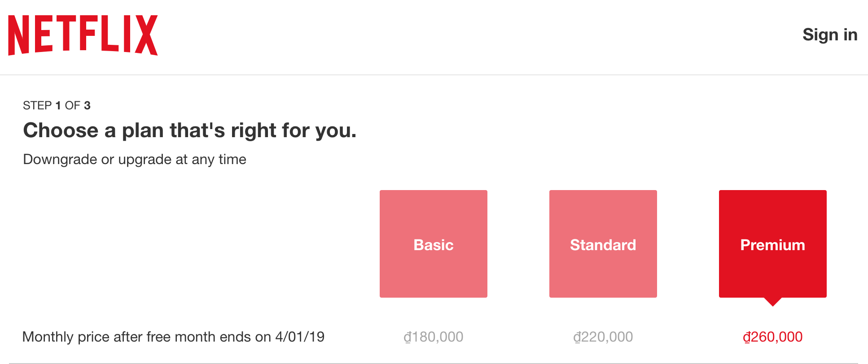The height and width of the screenshot is (364, 868).
Task: Click the divider line below the price row
Action: click(x=434, y=363)
